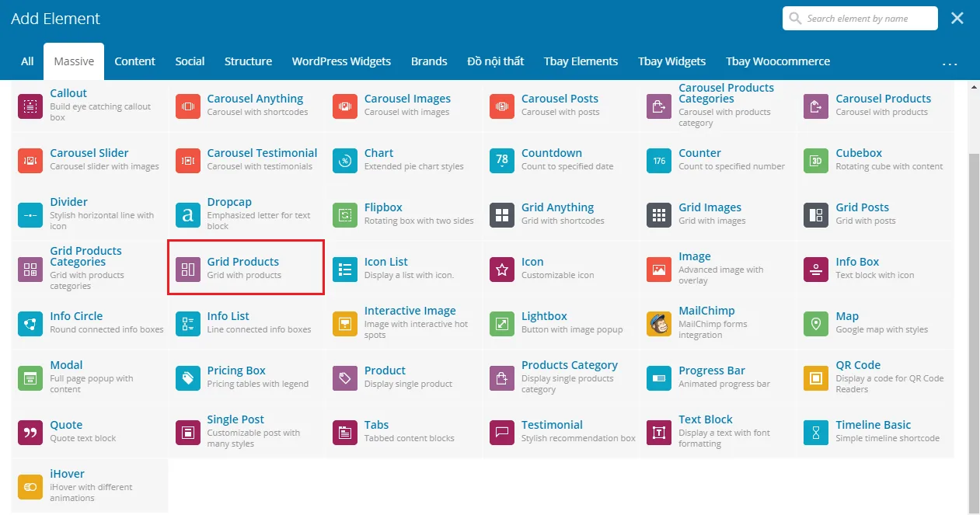Image resolution: width=980 pixels, height=515 pixels.
Task: Add the Interactive Image element
Action: tap(404, 323)
